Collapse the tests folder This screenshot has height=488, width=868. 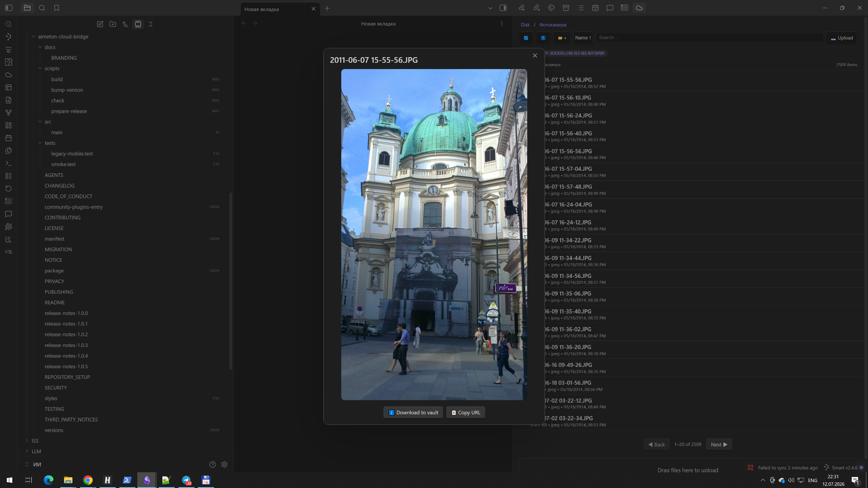click(x=40, y=143)
